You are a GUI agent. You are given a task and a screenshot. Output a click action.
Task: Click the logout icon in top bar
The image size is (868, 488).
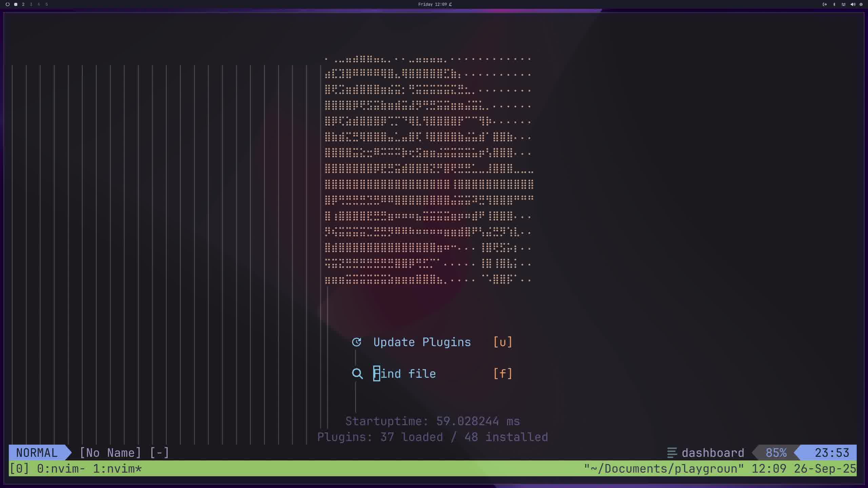pos(824,4)
